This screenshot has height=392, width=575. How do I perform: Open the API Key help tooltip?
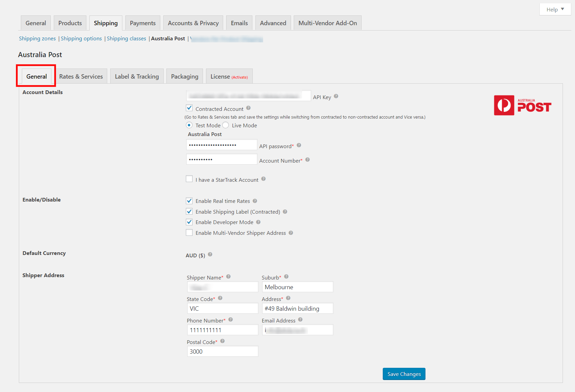(336, 96)
